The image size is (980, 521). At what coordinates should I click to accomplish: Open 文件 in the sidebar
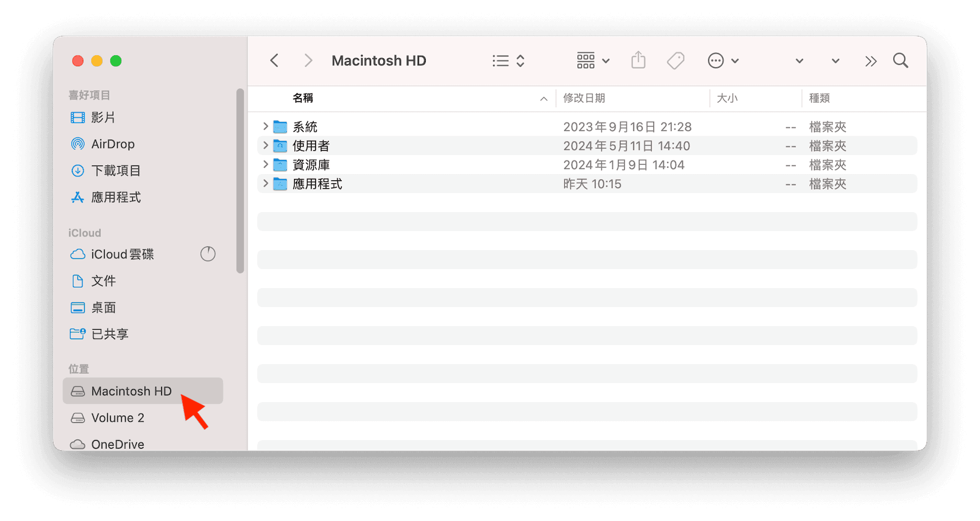pos(143,281)
